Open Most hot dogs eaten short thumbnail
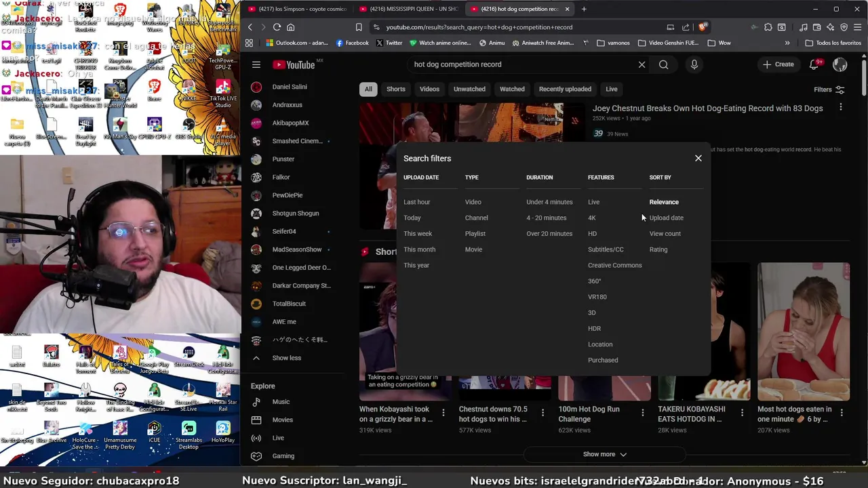 pos(803,331)
